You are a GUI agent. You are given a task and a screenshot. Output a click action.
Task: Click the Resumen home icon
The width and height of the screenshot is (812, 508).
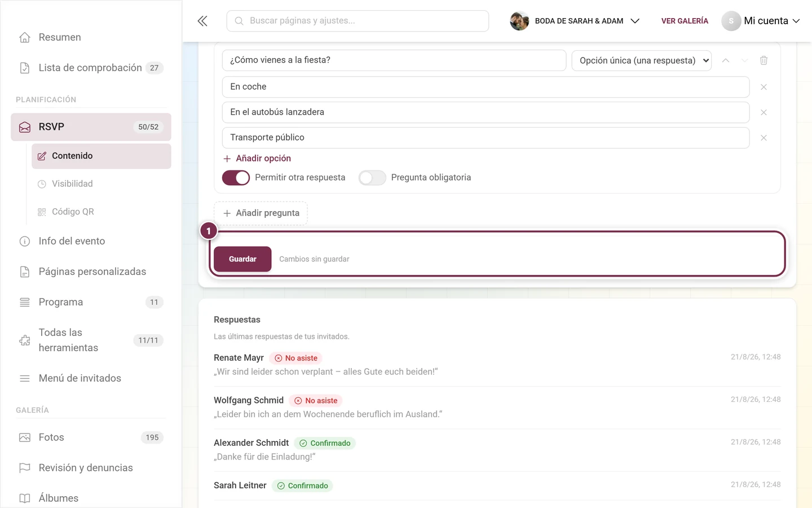25,37
